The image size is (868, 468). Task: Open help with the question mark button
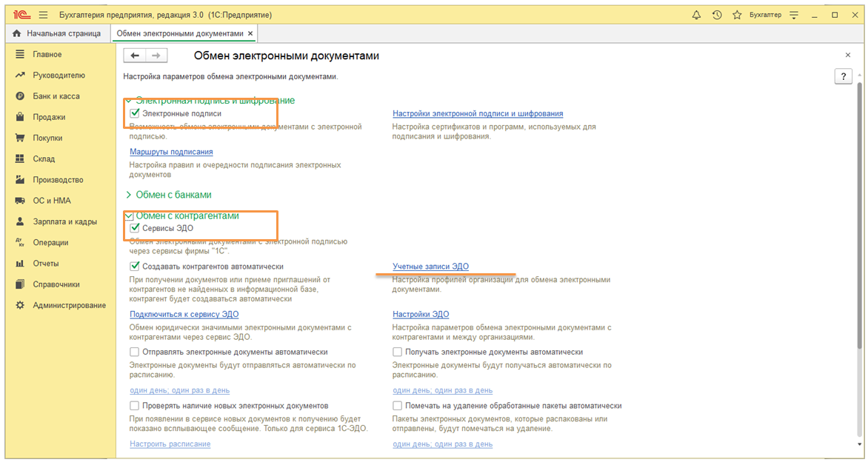point(843,76)
